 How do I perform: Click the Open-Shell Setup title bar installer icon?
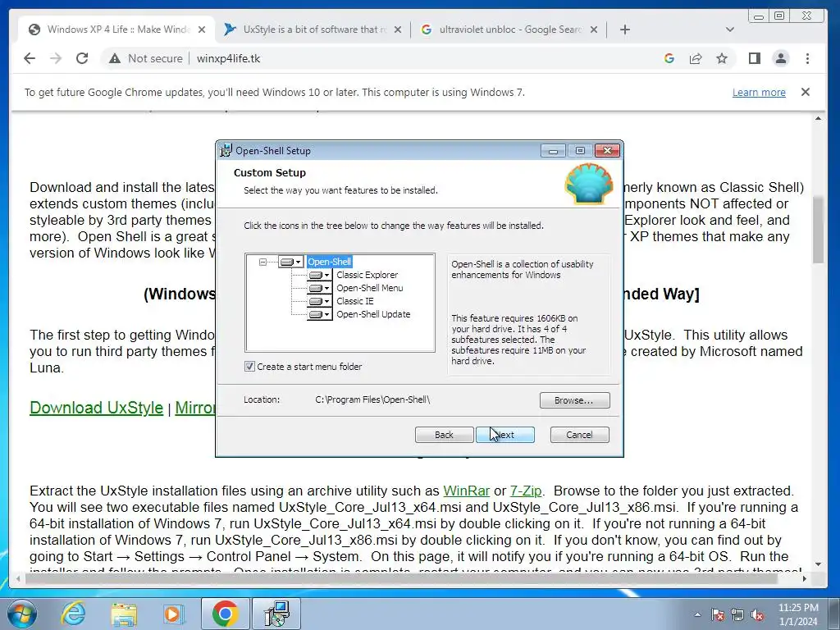click(226, 151)
